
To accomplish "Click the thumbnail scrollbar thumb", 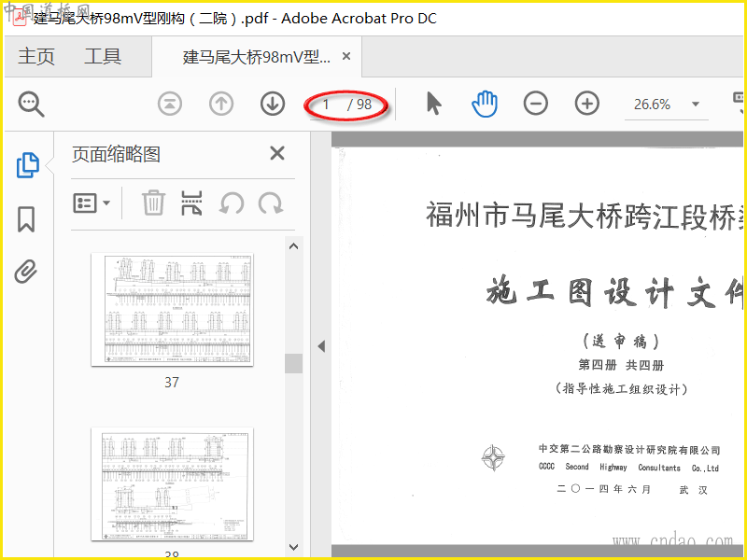I will [x=293, y=363].
